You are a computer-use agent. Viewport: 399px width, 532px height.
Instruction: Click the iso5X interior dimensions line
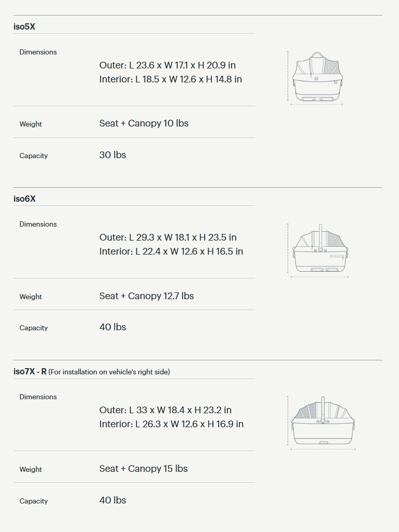point(170,79)
